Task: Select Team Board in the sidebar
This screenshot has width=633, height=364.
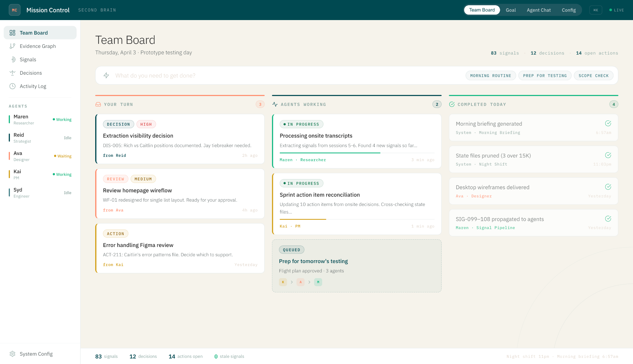Action: 40,33
